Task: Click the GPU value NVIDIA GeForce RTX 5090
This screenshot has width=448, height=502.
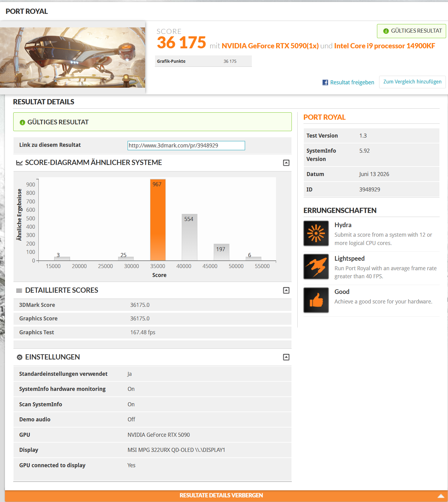Action: pos(159,435)
